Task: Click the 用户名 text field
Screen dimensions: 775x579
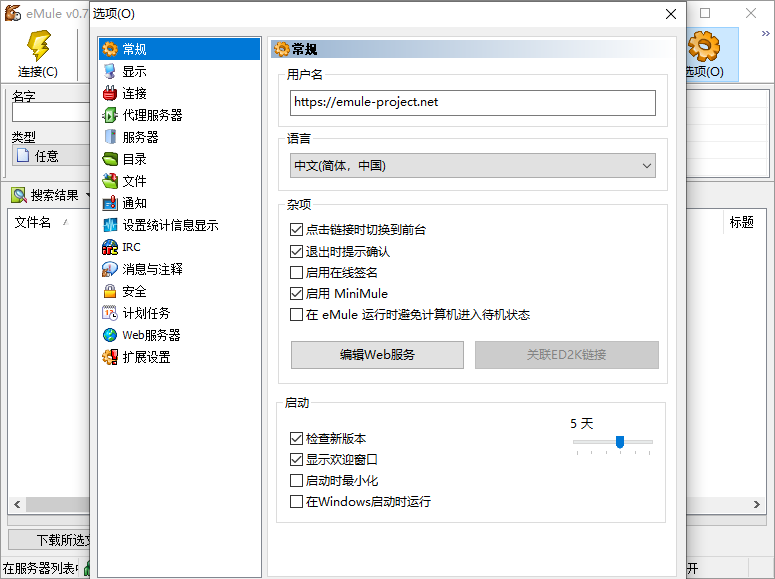Action: coord(473,102)
